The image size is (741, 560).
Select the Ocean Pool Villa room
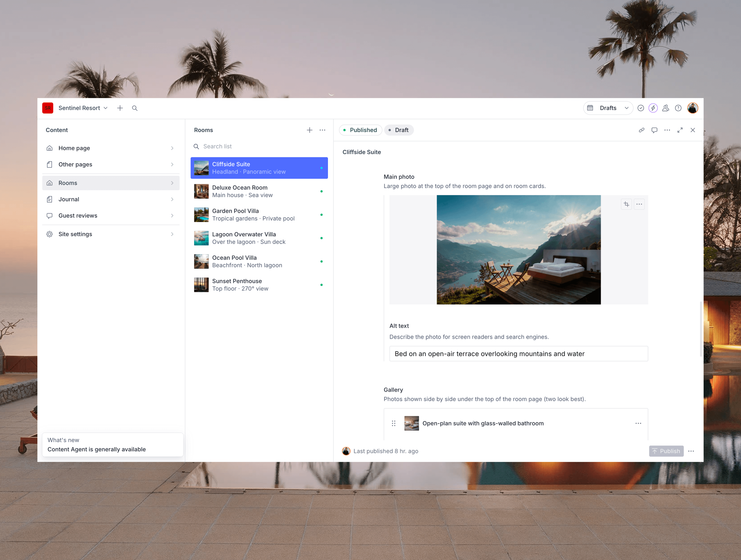[259, 261]
